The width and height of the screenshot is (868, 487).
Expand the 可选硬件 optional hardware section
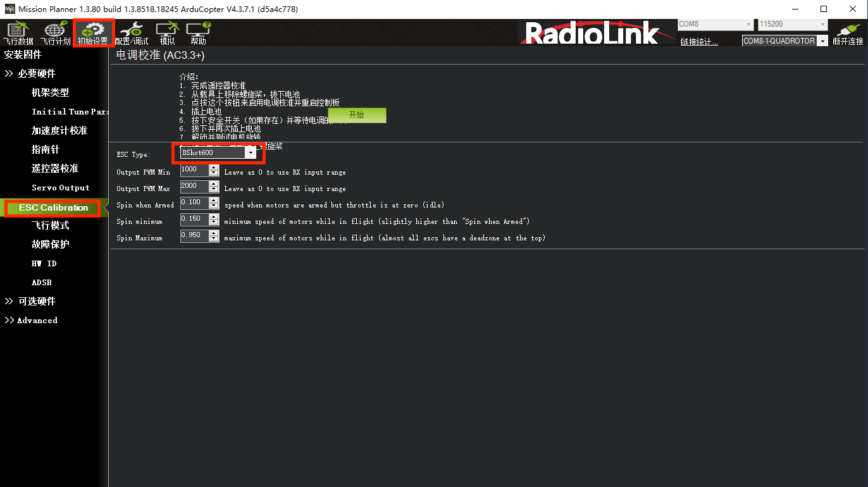pos(30,301)
